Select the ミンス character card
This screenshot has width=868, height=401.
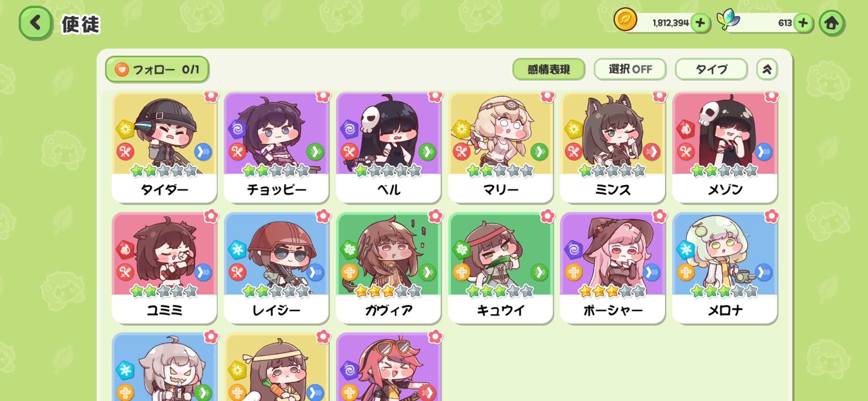point(612,148)
